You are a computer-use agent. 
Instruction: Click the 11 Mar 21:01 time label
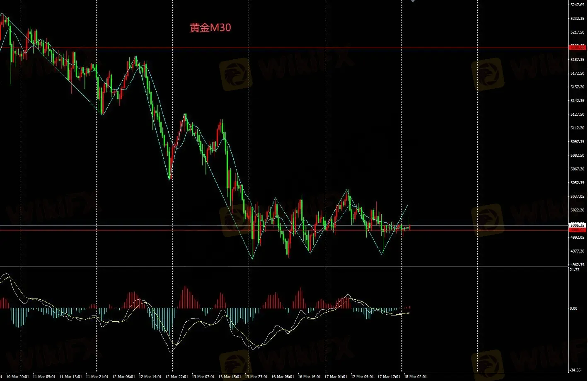tap(97, 377)
